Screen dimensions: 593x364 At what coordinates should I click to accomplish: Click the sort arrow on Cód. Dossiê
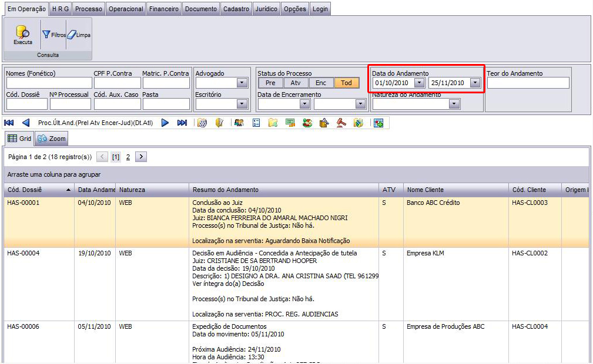68,190
